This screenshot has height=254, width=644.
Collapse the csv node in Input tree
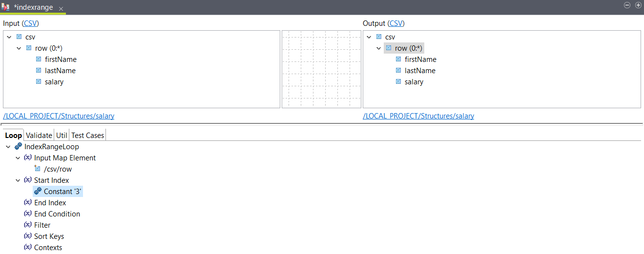tap(9, 37)
